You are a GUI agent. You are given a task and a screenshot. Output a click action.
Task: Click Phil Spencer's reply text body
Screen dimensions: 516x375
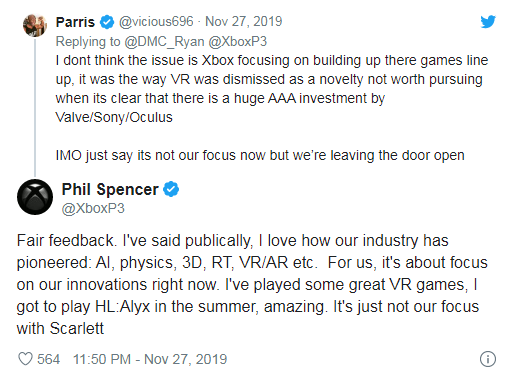252,284
